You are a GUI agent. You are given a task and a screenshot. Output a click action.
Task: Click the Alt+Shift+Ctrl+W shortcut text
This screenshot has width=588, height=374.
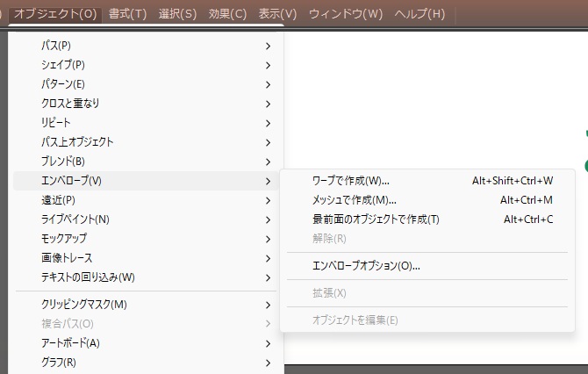tap(513, 181)
